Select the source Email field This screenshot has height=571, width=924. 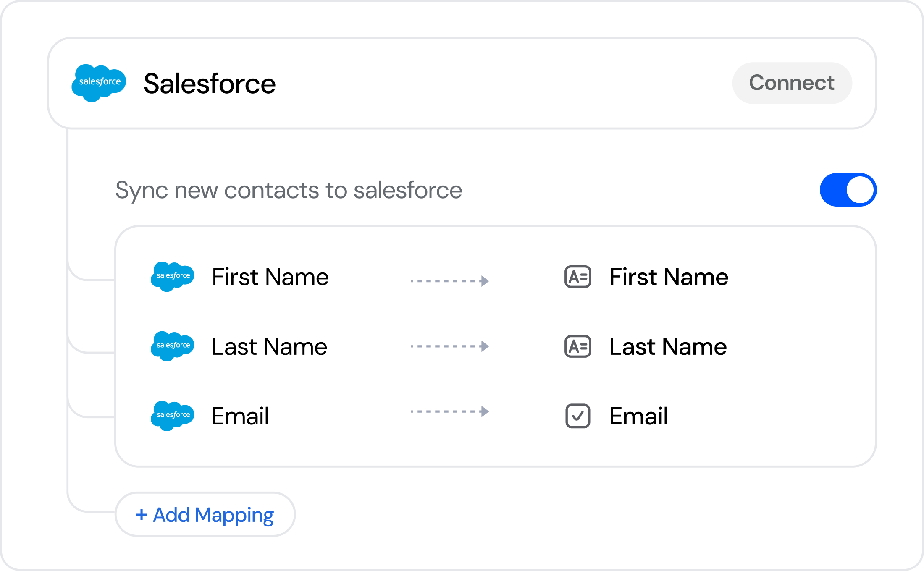coord(240,416)
